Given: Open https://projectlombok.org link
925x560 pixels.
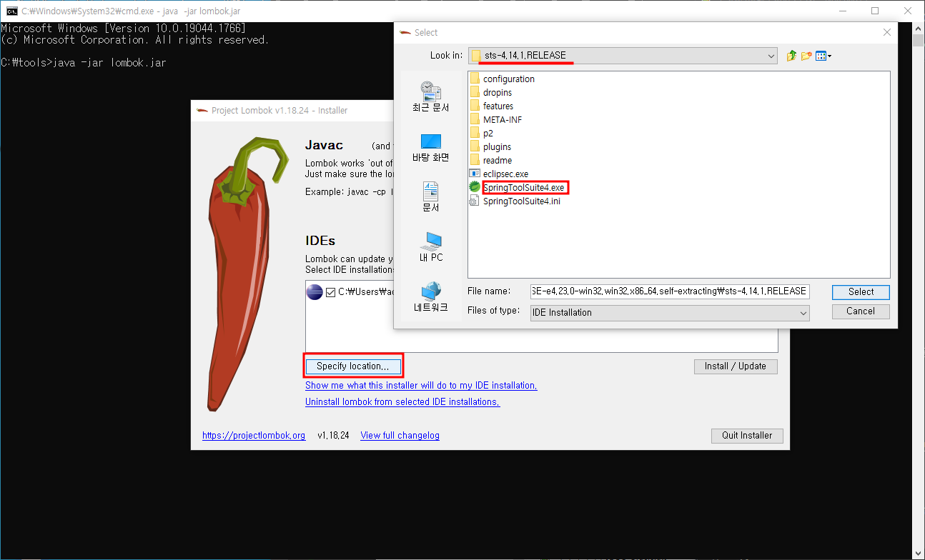Looking at the screenshot, I should pyautogui.click(x=254, y=435).
